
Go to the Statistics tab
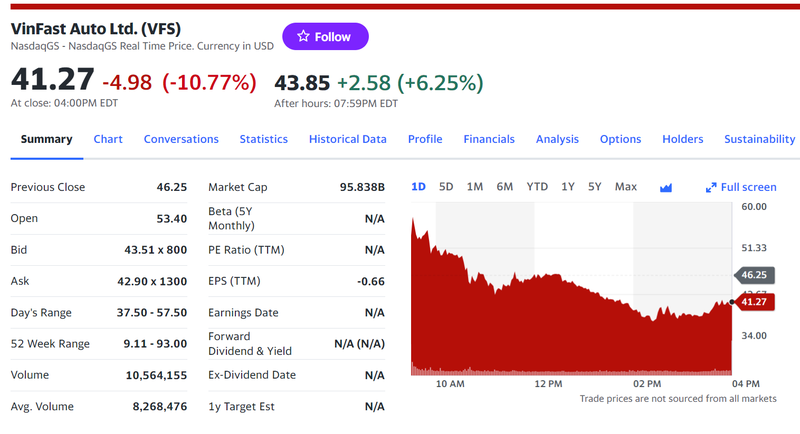(263, 139)
